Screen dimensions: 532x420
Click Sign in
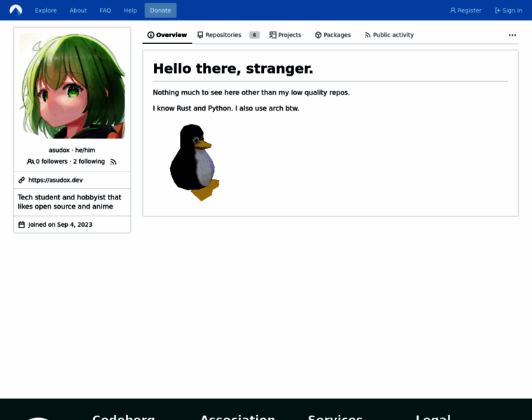click(509, 10)
